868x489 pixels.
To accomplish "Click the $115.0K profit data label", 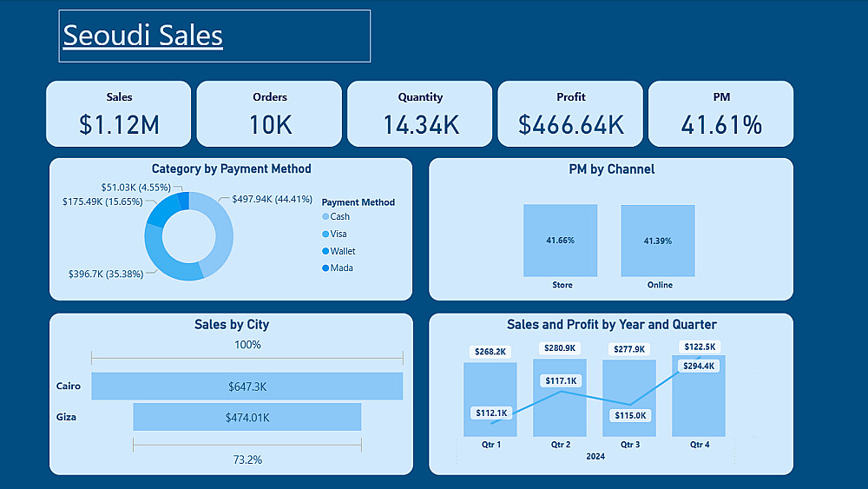I will 630,415.
